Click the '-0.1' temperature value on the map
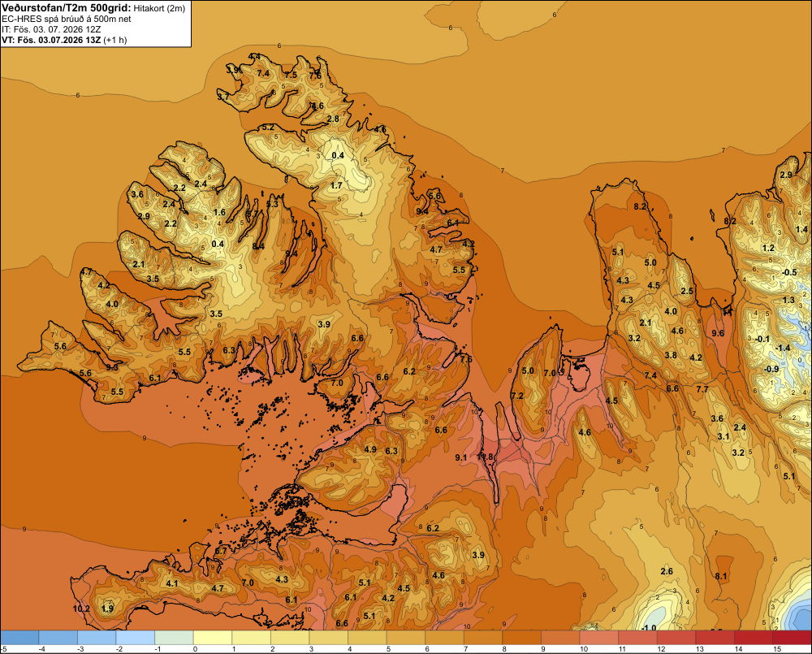The width and height of the screenshot is (812, 654). (762, 339)
